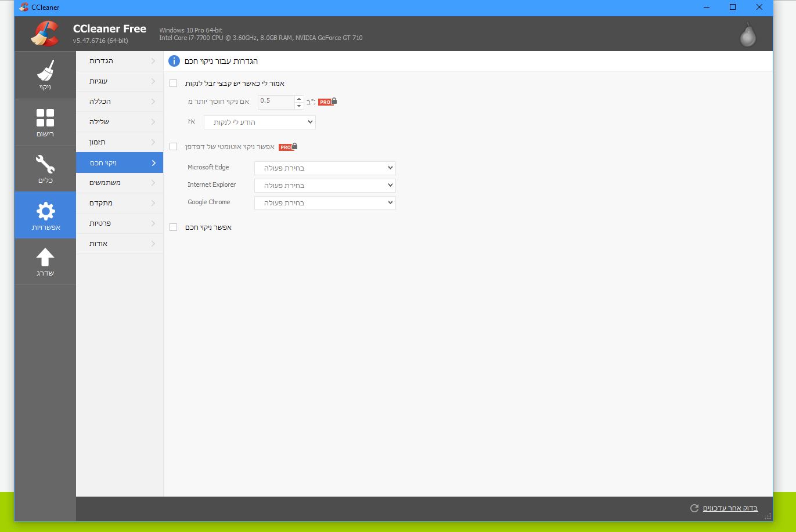Click the Piriform pear icon

(748, 34)
